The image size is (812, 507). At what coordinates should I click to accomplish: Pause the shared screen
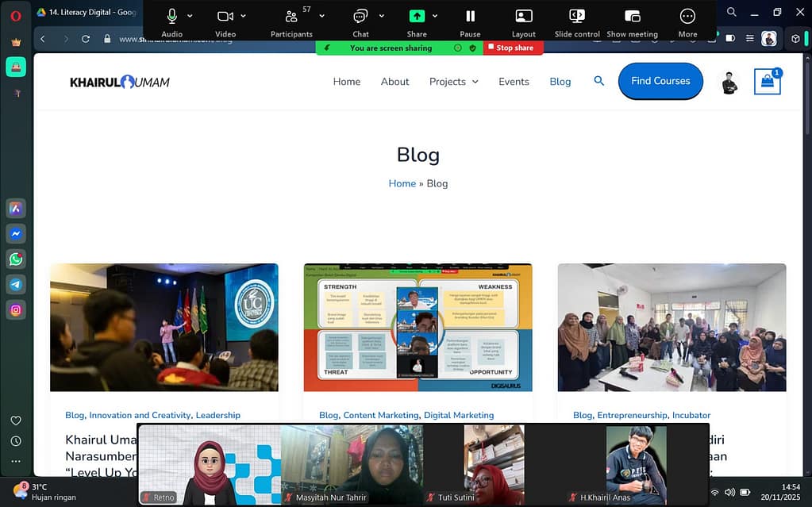[x=469, y=16]
